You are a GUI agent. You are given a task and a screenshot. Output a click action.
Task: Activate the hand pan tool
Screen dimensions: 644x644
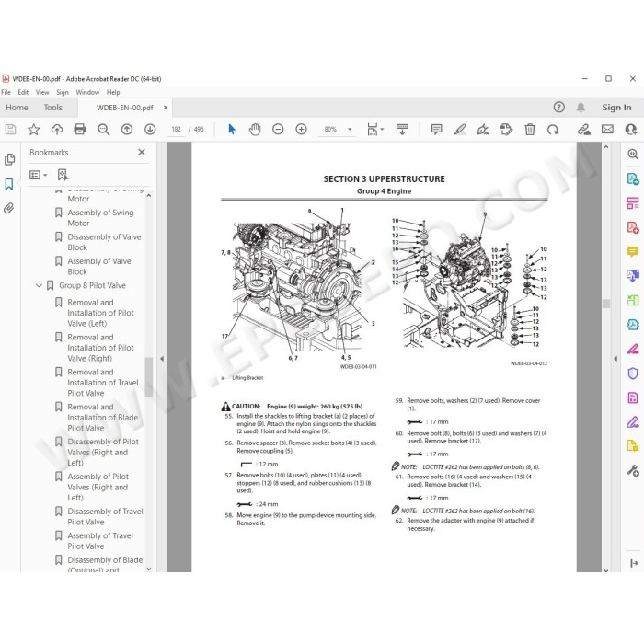coord(255,130)
